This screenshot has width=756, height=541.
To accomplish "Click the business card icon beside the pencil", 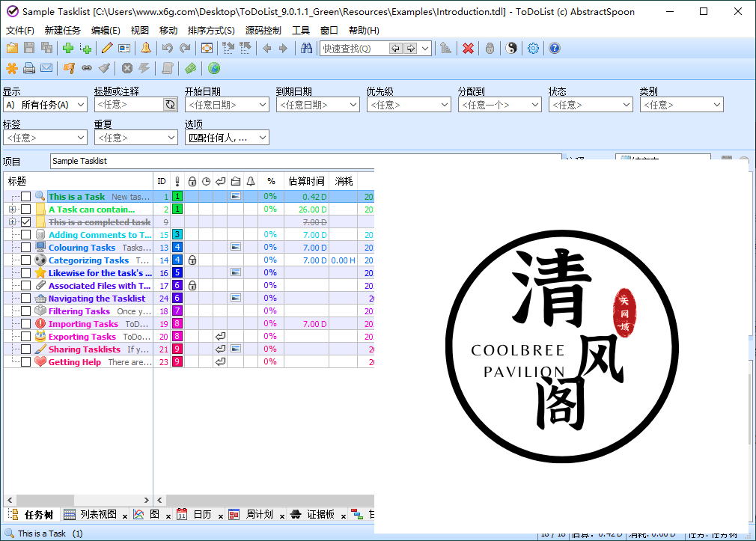I will point(124,48).
